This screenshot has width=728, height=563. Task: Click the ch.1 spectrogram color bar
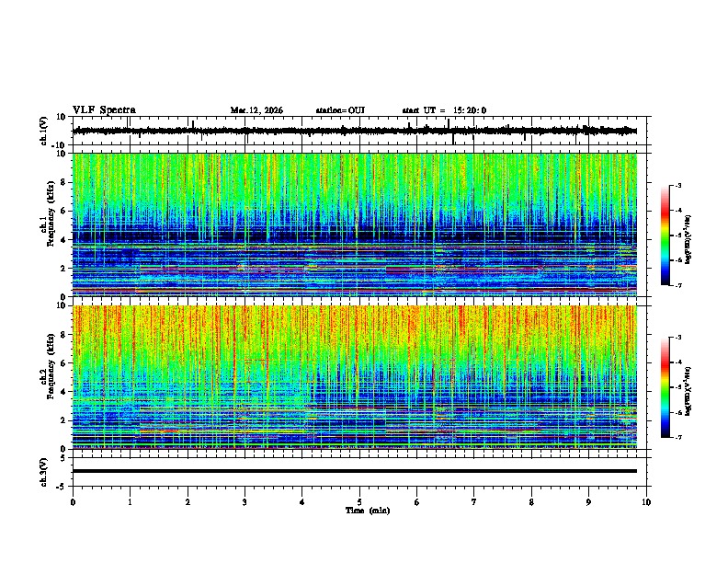click(x=665, y=236)
